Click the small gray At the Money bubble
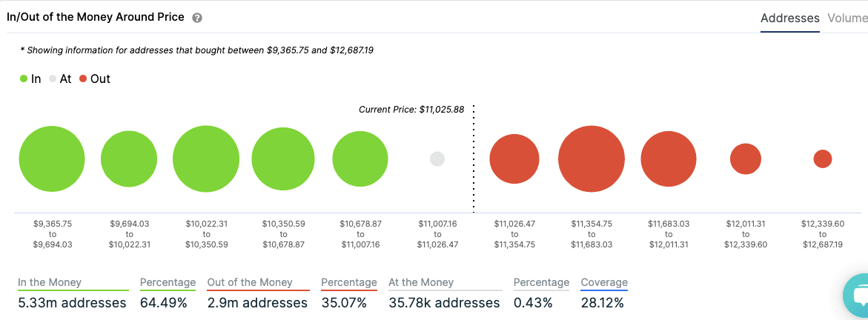Viewport: 868px width, 320px height. click(x=437, y=159)
